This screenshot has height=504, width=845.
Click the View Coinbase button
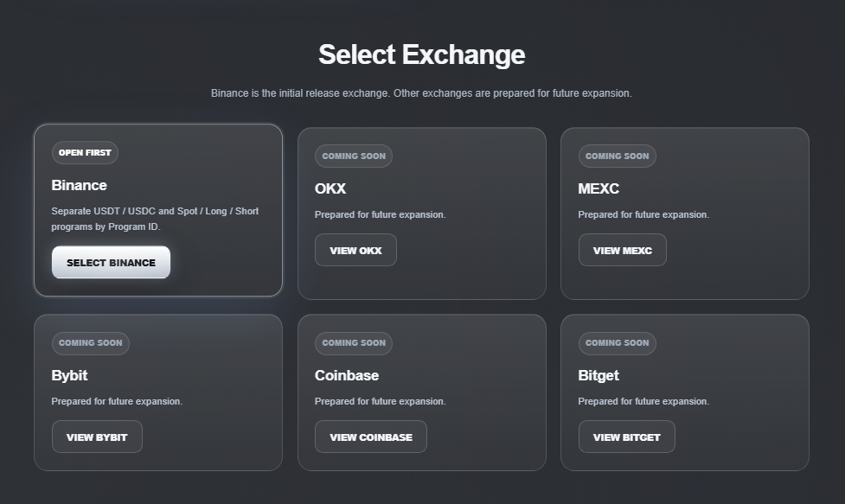[371, 437]
